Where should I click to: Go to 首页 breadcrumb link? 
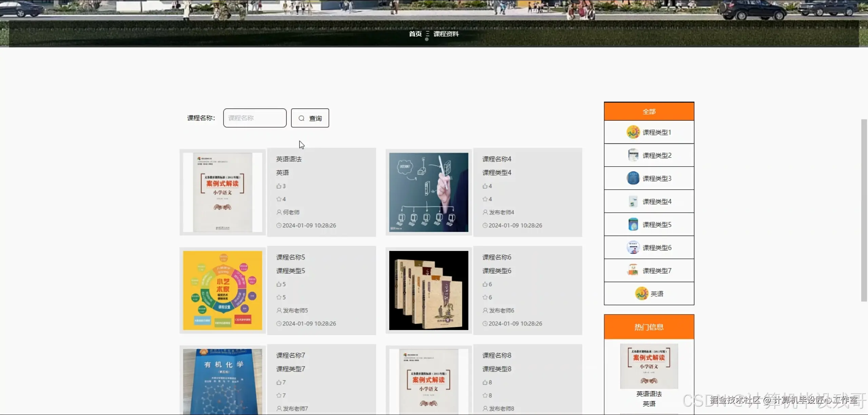pos(415,34)
